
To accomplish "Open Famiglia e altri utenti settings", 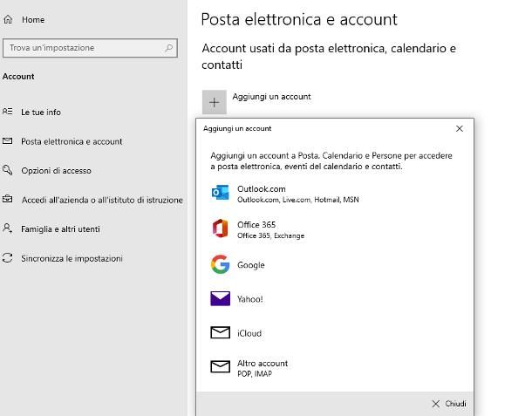I will pyautogui.click(x=60, y=229).
